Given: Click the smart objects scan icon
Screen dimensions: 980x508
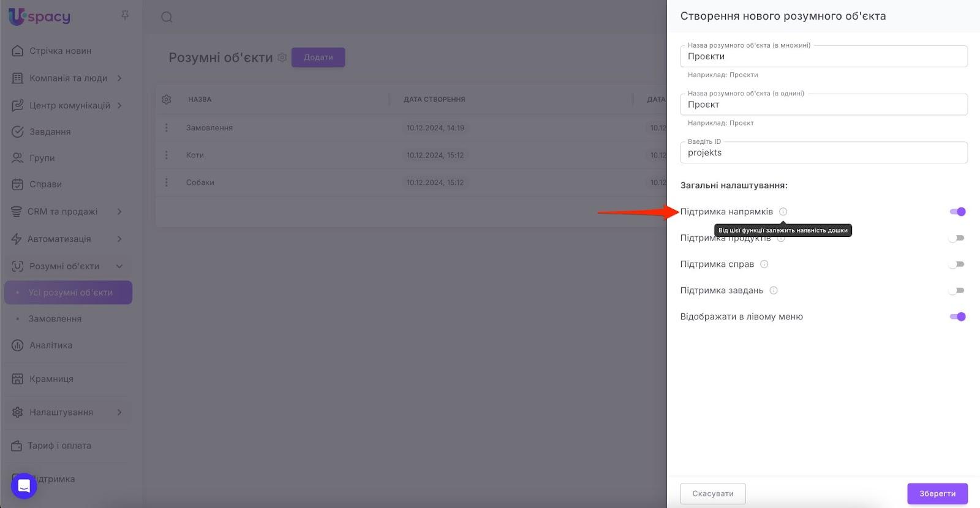Looking at the screenshot, I should (x=18, y=266).
